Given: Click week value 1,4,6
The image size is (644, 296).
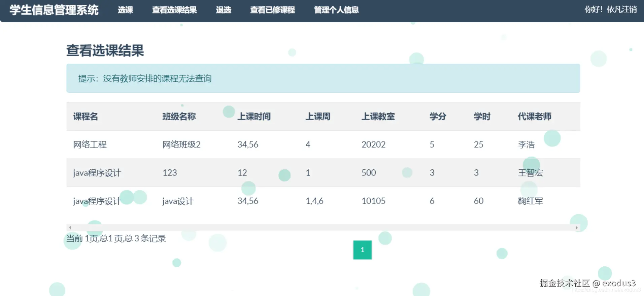Looking at the screenshot, I should [x=314, y=201].
